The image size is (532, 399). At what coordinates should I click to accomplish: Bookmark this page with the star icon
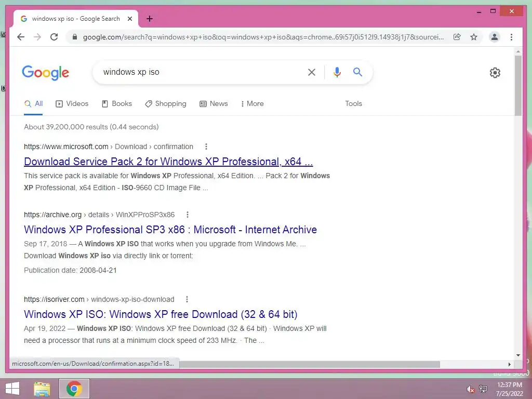click(474, 37)
